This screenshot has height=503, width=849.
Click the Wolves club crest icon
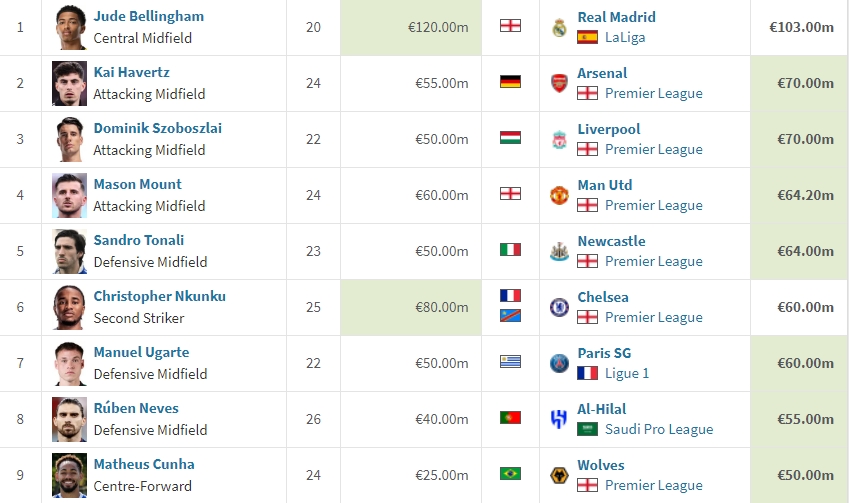point(559,475)
